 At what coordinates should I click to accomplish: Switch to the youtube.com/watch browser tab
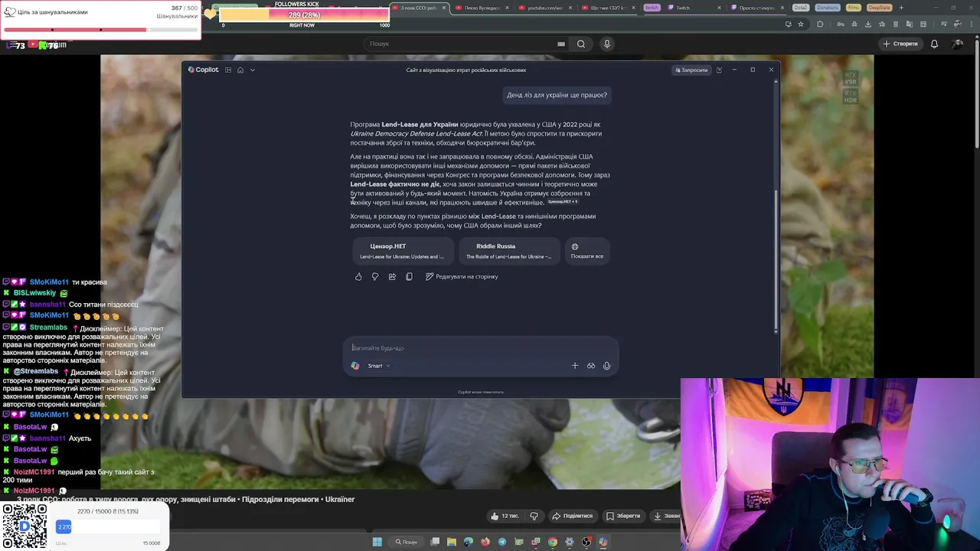[x=545, y=8]
